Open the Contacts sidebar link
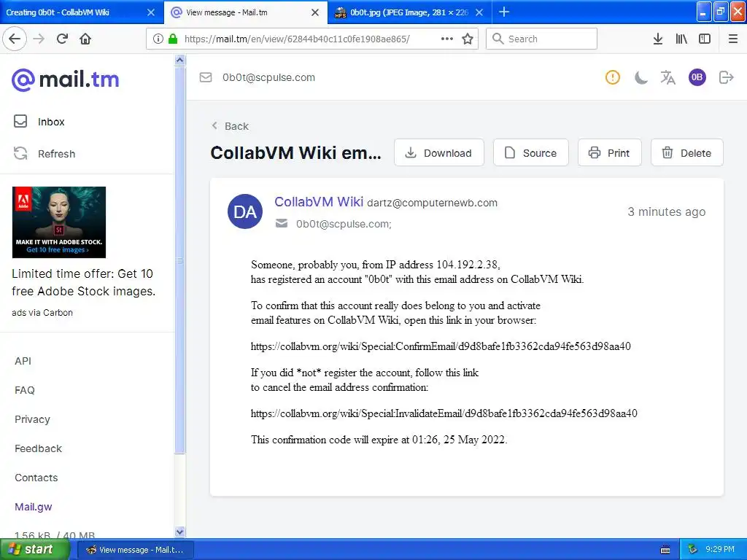Image resolution: width=747 pixels, height=560 pixels. [x=36, y=478]
